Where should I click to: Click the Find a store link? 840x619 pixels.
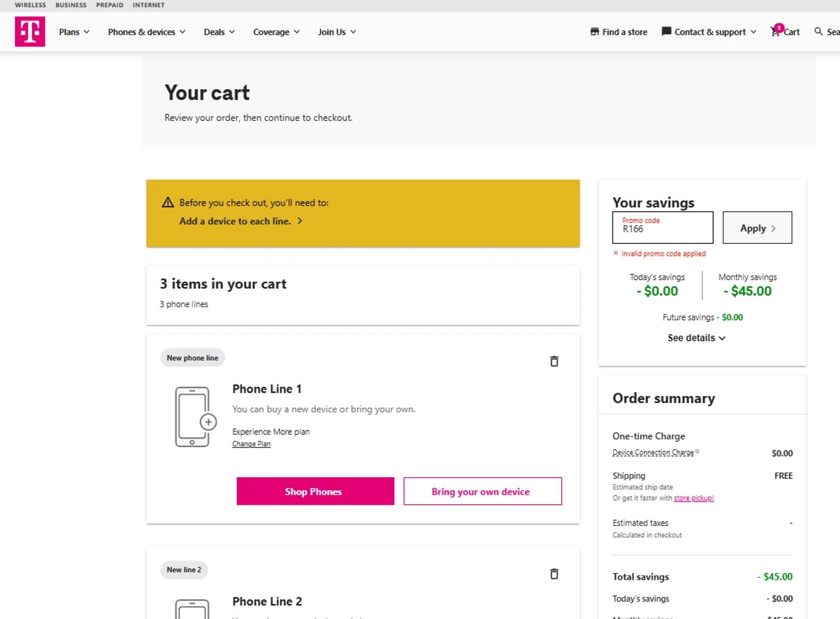(x=624, y=32)
